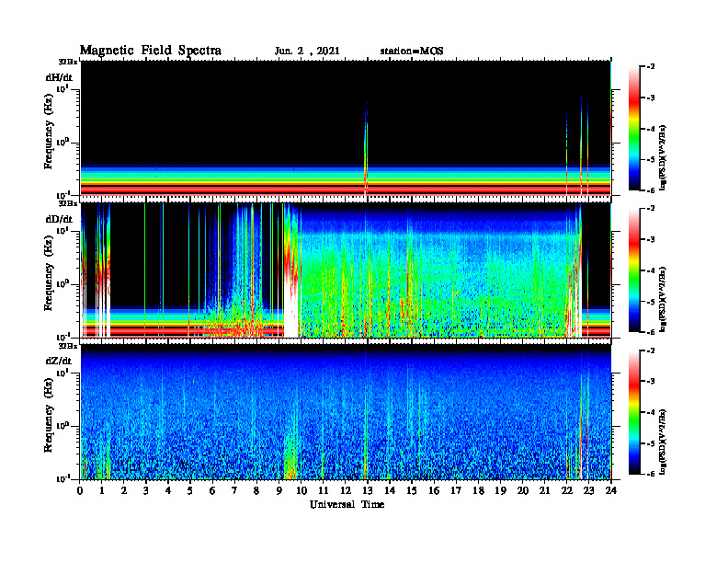The width and height of the screenshot is (728, 563).
Task: Click hour tick label "18" on time axis
Action: pos(478,490)
